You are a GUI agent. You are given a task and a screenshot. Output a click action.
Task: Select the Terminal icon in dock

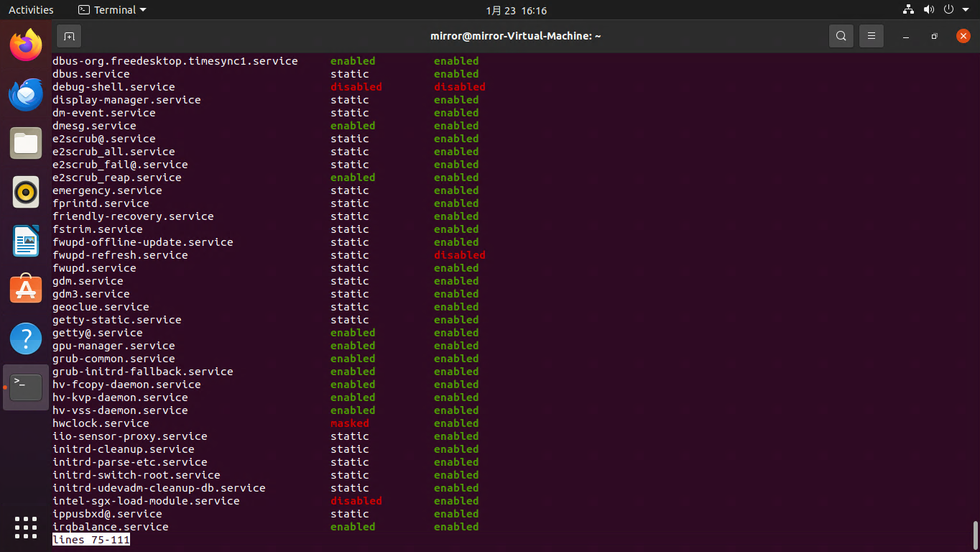26,387
